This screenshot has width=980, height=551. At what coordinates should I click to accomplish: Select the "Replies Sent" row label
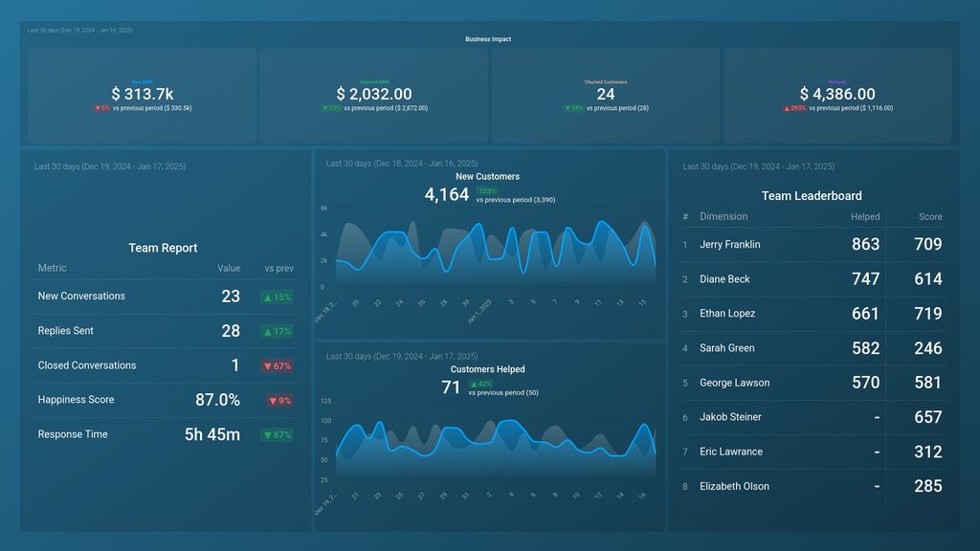point(66,330)
